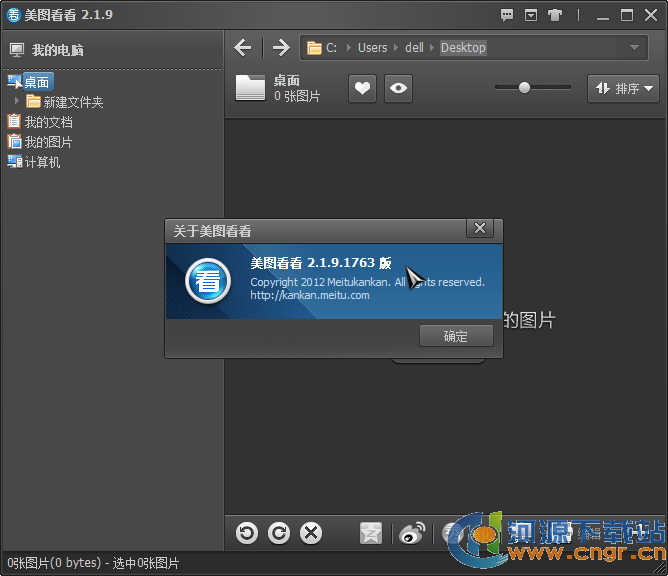
Task: Click the rotate counterclockwise button
Action: pos(247,533)
